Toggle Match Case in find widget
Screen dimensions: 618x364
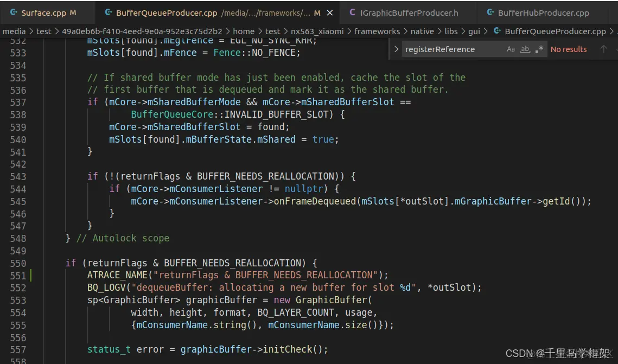pyautogui.click(x=511, y=49)
